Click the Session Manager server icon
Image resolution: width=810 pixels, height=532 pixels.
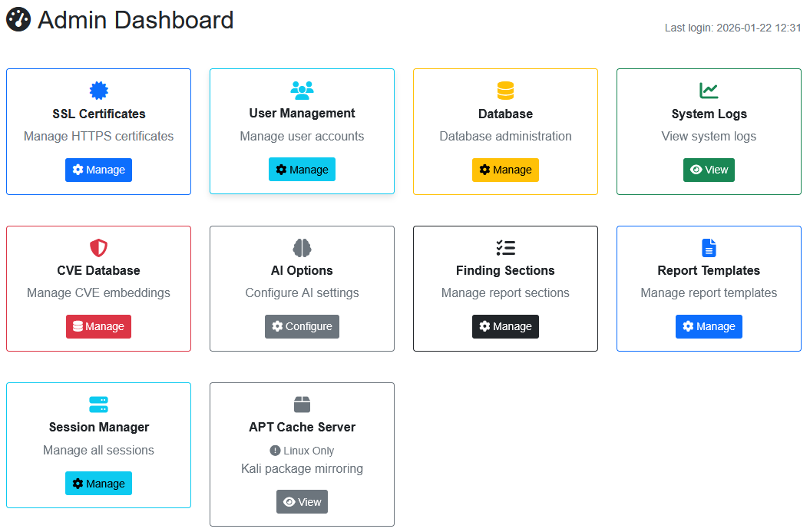click(98, 405)
